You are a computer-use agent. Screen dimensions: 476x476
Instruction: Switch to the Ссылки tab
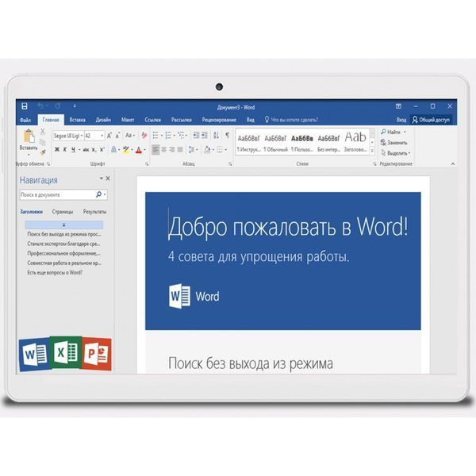pyautogui.click(x=152, y=120)
